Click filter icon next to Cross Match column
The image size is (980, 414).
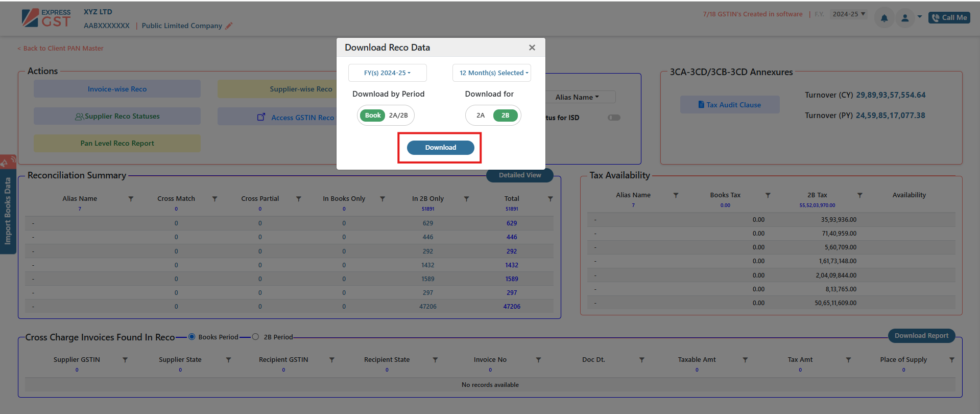pos(214,199)
